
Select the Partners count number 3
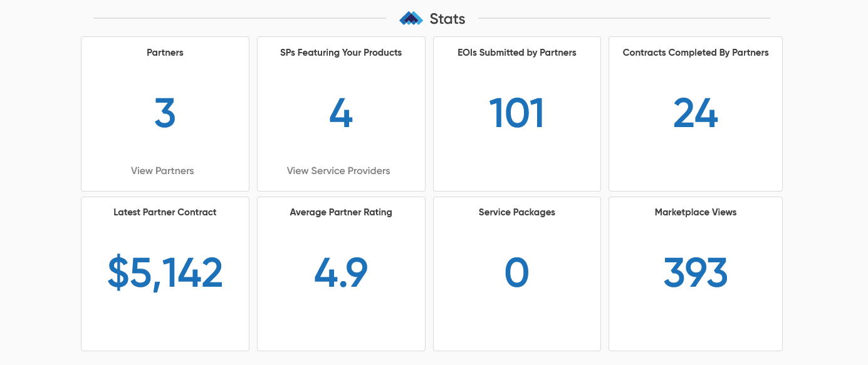coord(165,114)
